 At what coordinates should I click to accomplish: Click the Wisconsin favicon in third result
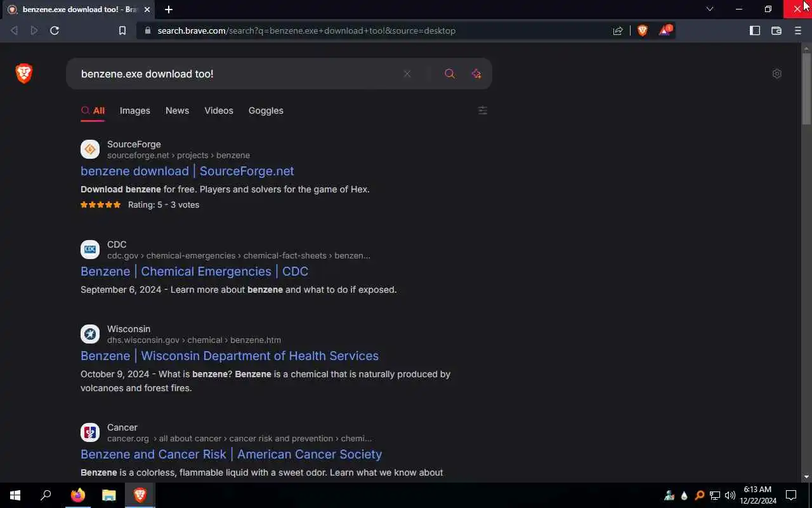(90, 334)
